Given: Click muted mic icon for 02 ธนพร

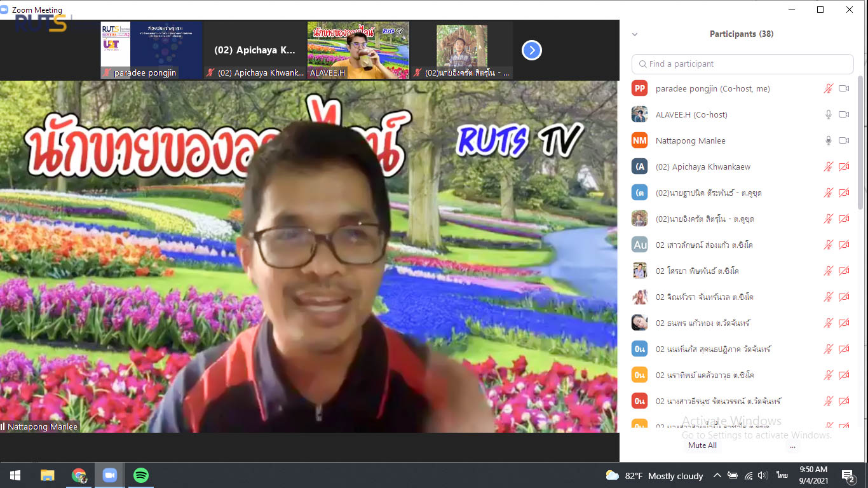Looking at the screenshot, I should click(828, 323).
